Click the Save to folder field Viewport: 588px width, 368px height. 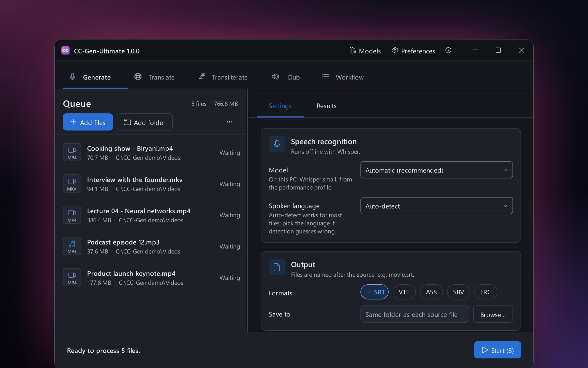pos(415,314)
